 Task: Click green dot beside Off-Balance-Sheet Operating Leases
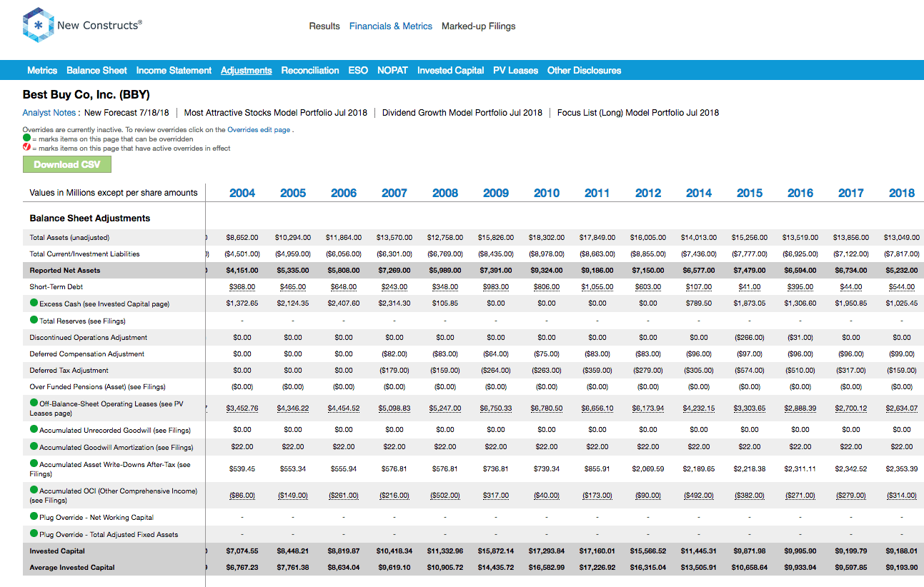(34, 403)
